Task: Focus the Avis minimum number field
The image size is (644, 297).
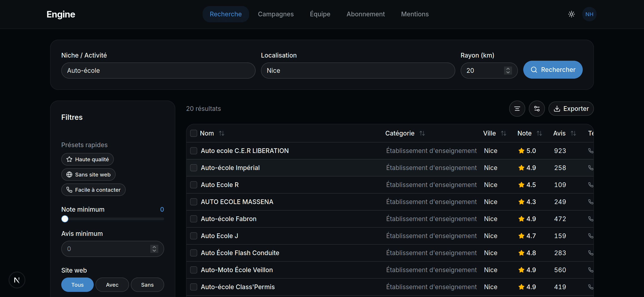Action: (112, 249)
